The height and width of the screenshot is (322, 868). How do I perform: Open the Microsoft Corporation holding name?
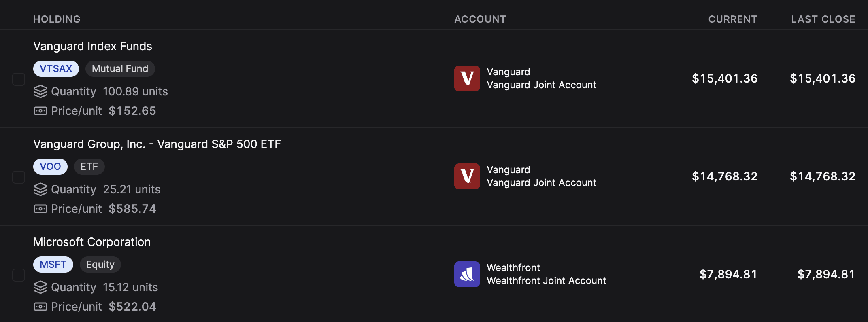coord(92,242)
